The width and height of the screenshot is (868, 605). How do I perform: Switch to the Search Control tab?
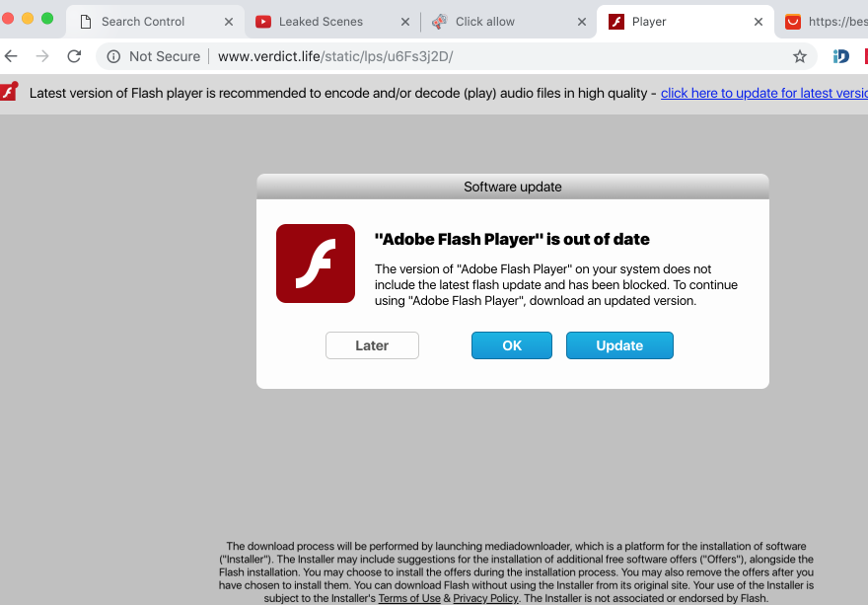tap(143, 21)
